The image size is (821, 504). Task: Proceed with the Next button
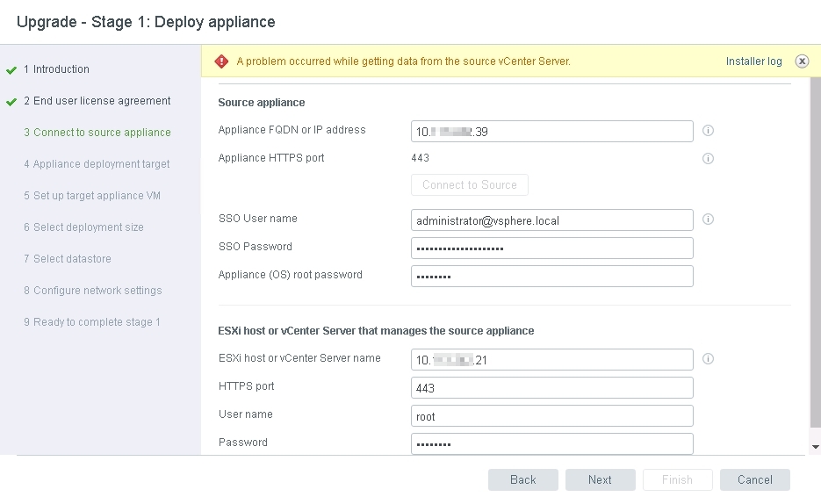pos(600,480)
